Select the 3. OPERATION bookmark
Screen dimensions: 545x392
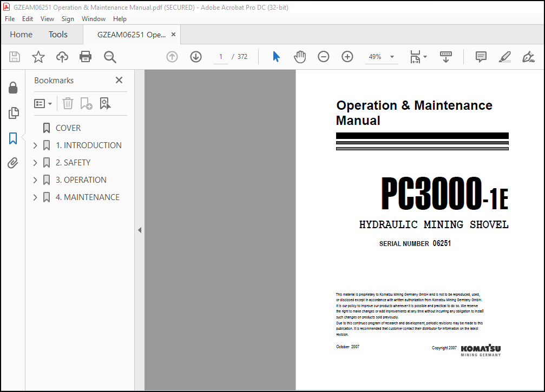tap(81, 180)
